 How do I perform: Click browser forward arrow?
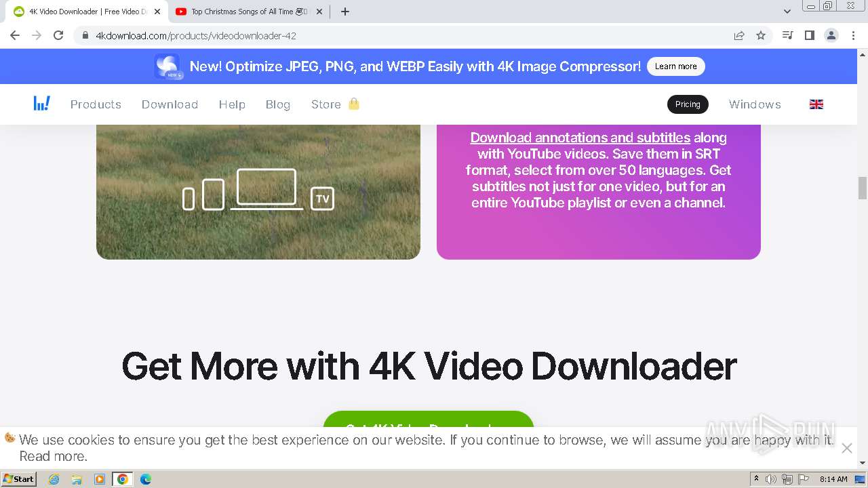(x=37, y=35)
